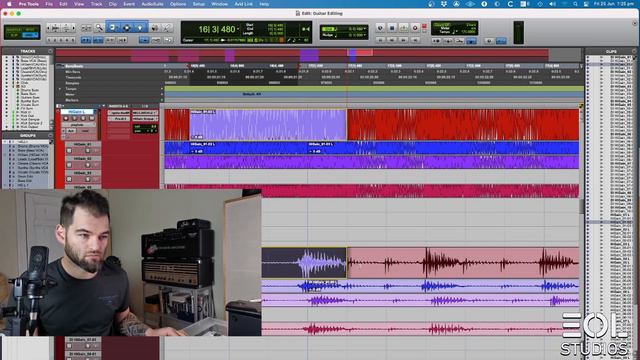Expand the Tempo ruler disclosure triangle
The image size is (640, 360).
(60, 89)
